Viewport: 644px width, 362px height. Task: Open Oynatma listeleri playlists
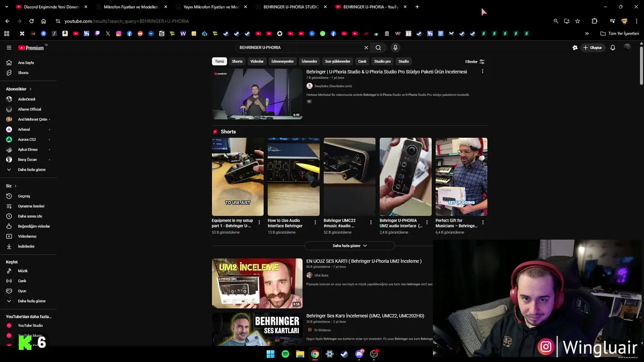pyautogui.click(x=31, y=206)
